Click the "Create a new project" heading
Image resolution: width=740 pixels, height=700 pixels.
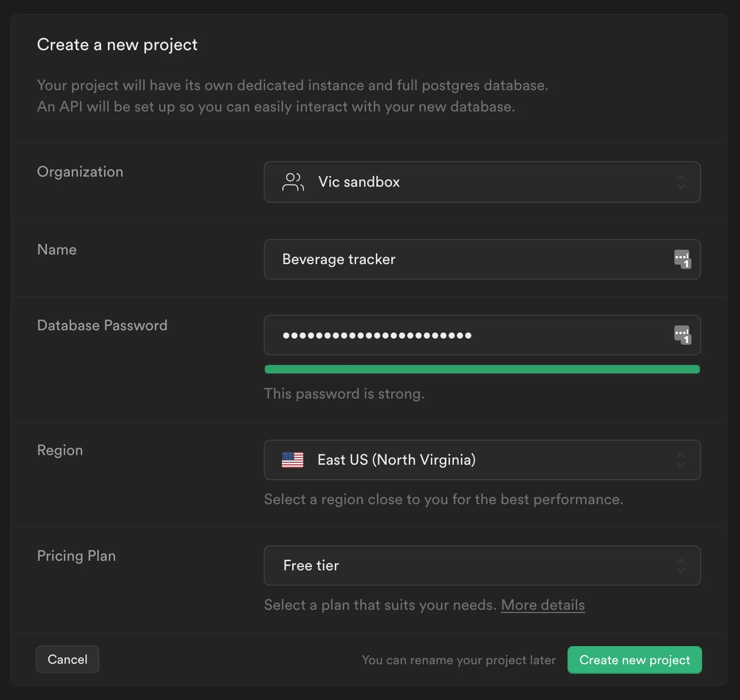(x=117, y=45)
